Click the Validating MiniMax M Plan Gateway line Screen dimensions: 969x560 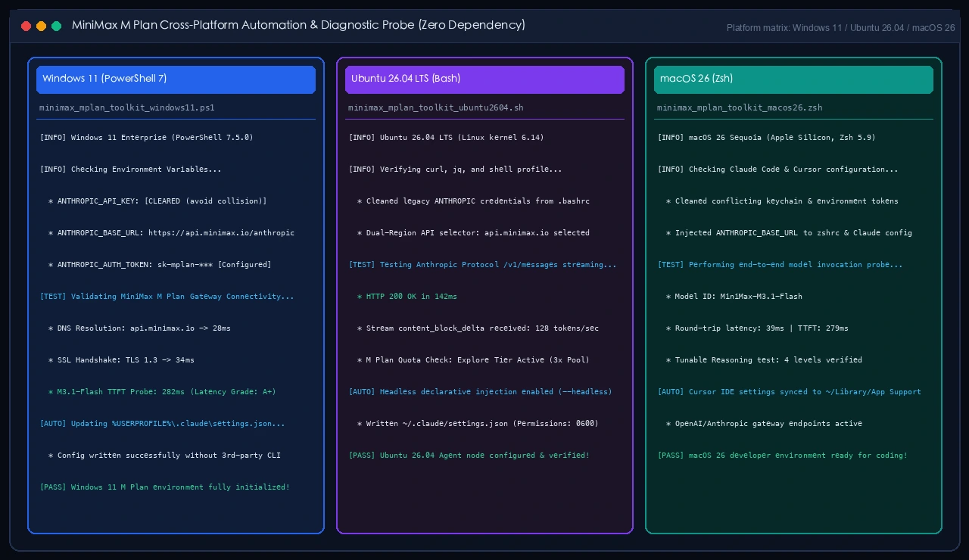(x=167, y=297)
